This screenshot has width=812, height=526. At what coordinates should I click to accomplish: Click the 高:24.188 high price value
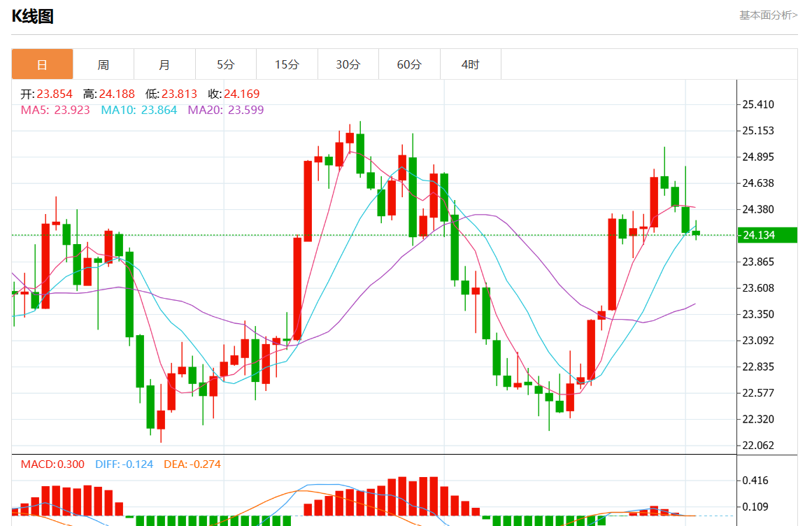[x=108, y=94]
